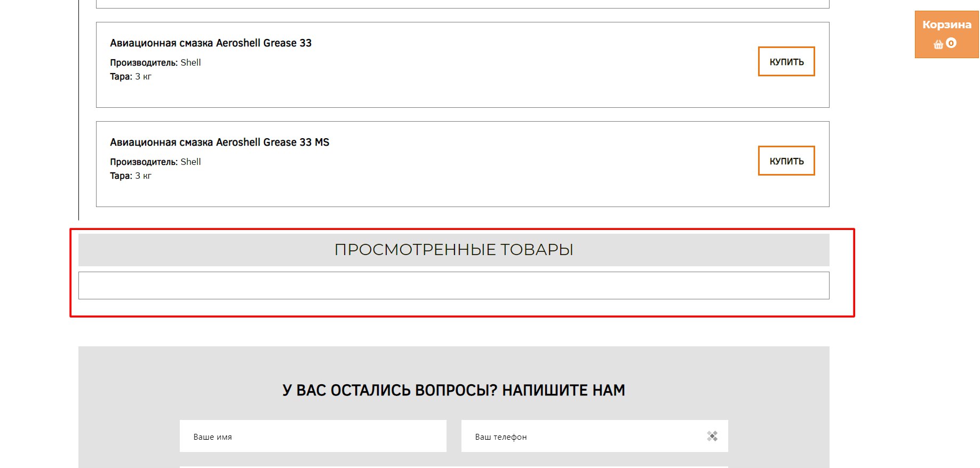Screen dimensions: 980x468
Task: Click КУПИТЬ for Aeroshell Grease 33 MS
Action: coord(786,161)
